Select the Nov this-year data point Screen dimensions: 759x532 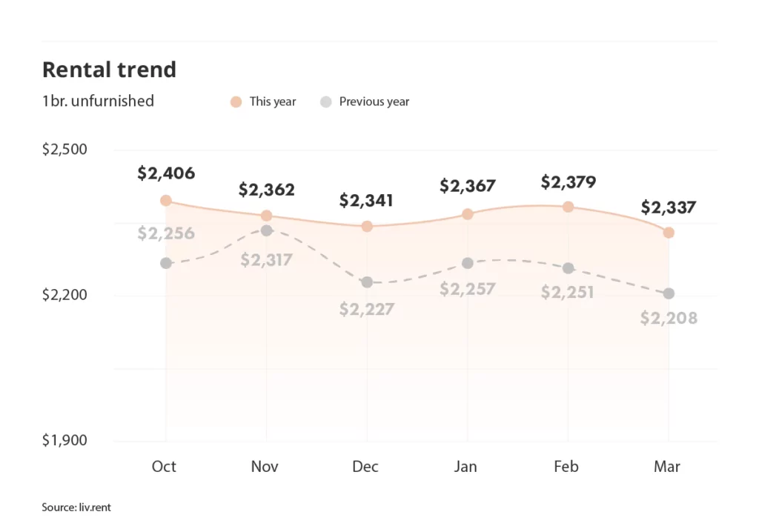coord(266,216)
